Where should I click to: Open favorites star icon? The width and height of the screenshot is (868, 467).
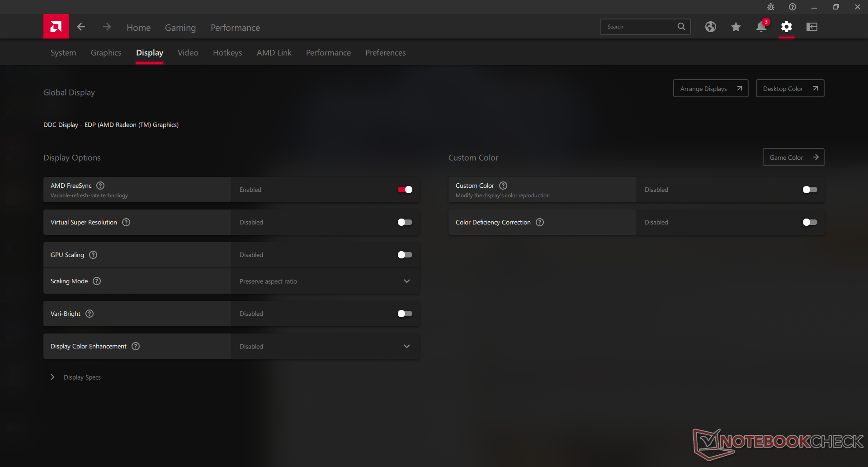point(736,27)
